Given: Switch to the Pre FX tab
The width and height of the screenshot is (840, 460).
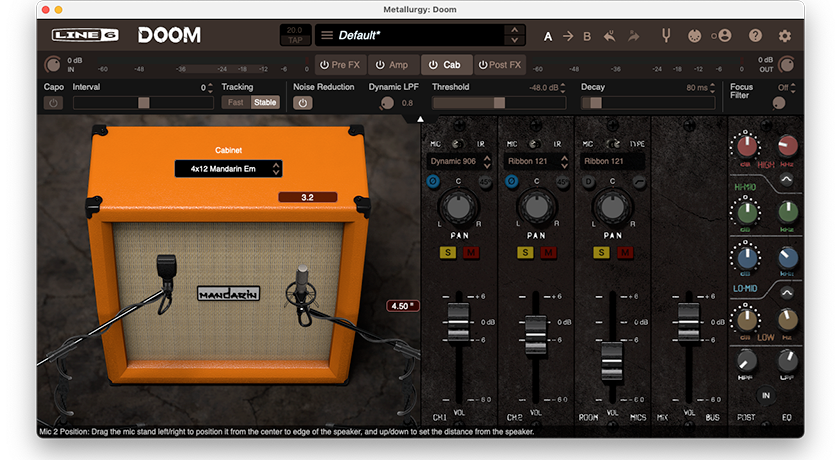Looking at the screenshot, I should pyautogui.click(x=340, y=65).
